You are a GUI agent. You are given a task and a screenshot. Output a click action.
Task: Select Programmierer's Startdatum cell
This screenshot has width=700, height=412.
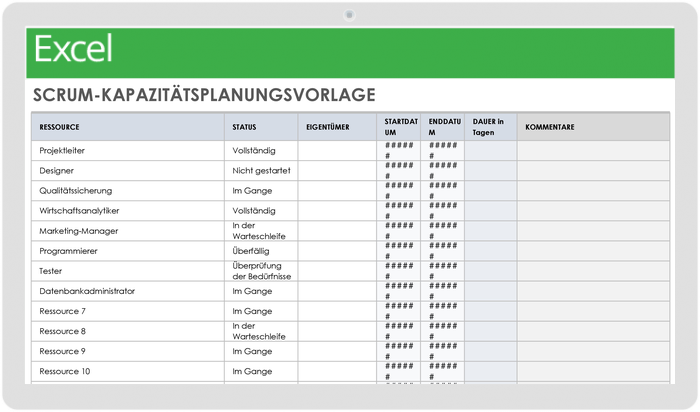click(x=399, y=251)
